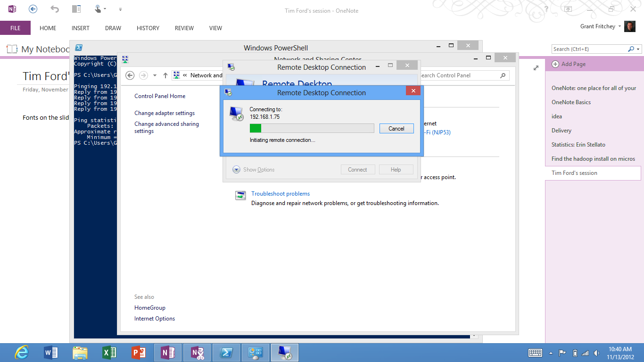Switch to PowerShell in taskbar
The height and width of the screenshot is (362, 644).
pyautogui.click(x=226, y=353)
